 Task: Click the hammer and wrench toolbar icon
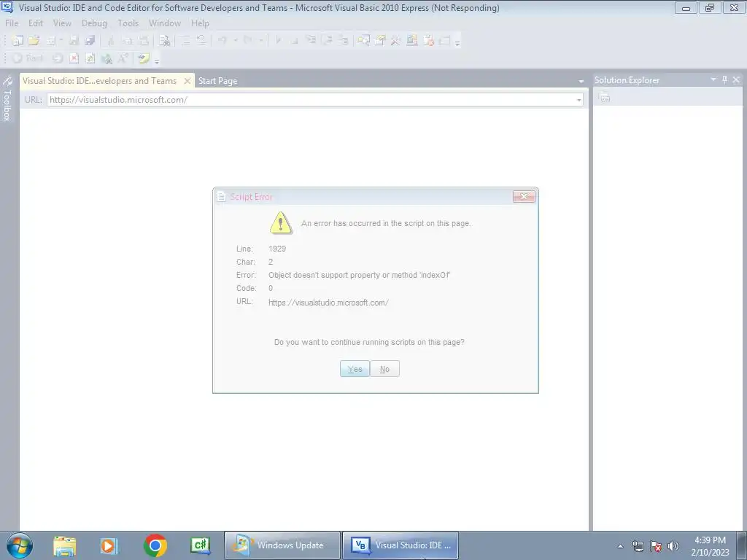coord(395,41)
